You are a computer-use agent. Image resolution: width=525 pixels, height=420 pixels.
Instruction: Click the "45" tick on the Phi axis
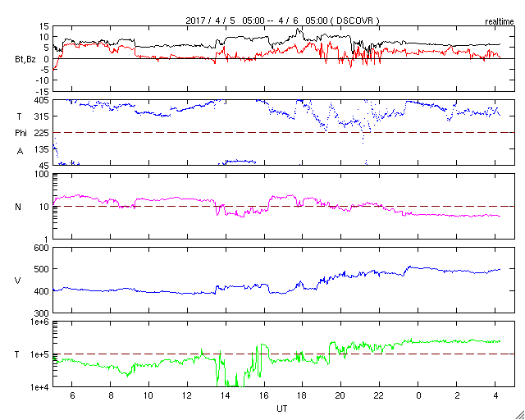(x=43, y=166)
